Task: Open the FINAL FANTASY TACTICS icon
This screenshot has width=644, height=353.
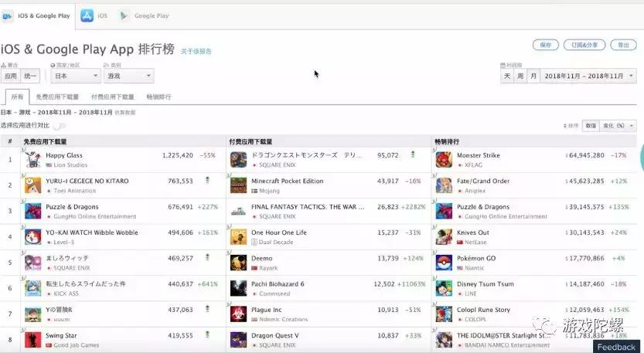Action: [x=239, y=211]
